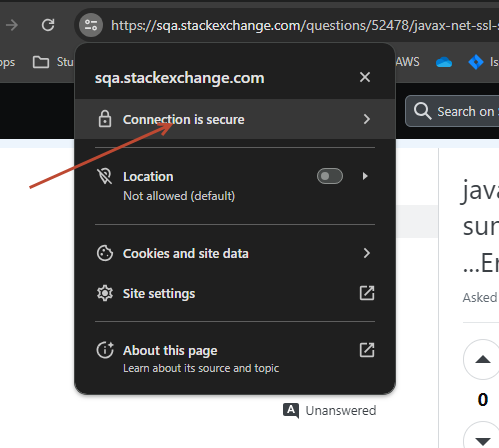
Task: Click the Location blocked pin icon
Action: click(105, 176)
